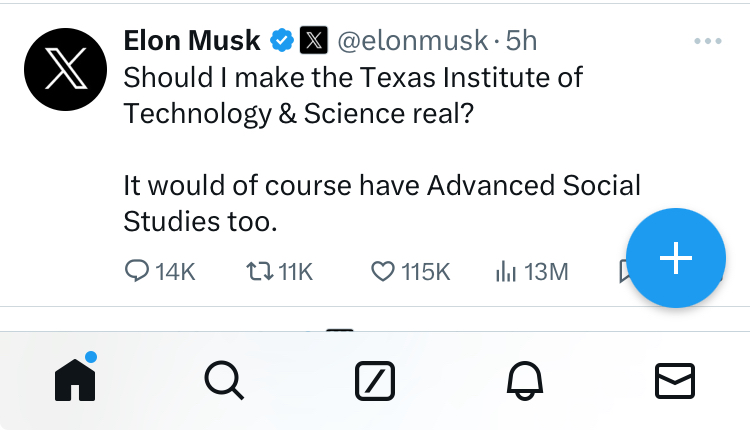
Task: Open the Messages envelope tab
Action: pyautogui.click(x=675, y=380)
